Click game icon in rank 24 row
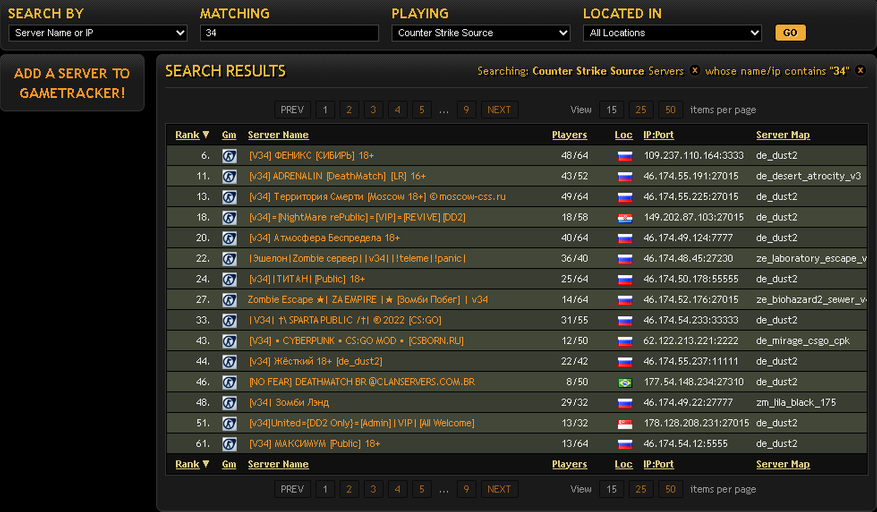 tap(229, 279)
